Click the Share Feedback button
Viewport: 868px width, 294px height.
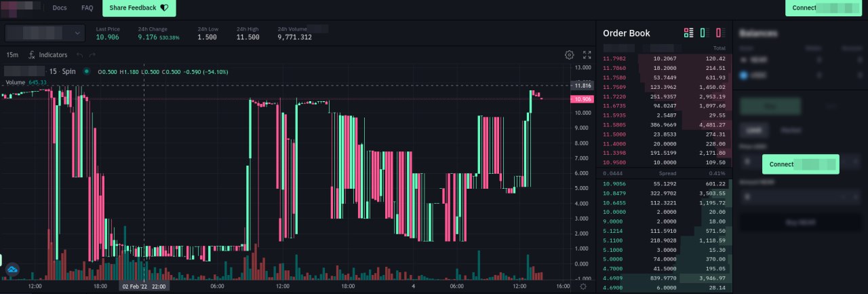pos(139,8)
